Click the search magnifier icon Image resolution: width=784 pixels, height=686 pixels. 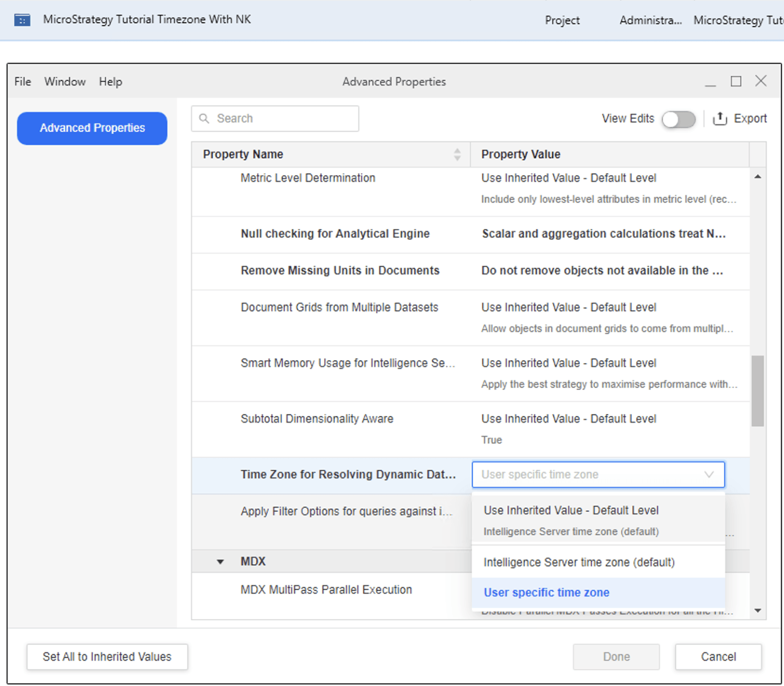point(204,118)
